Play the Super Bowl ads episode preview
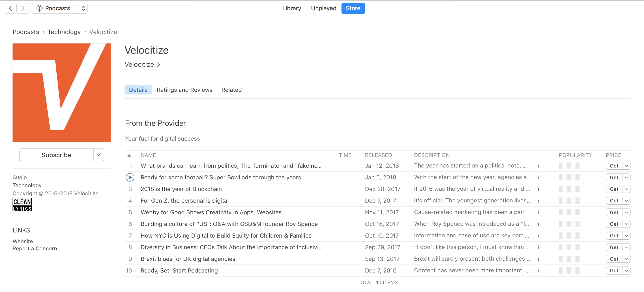 click(130, 177)
